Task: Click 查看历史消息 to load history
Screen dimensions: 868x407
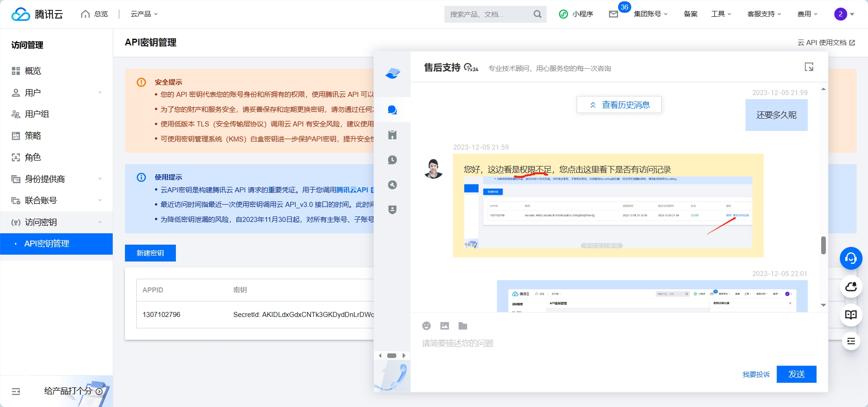Action: click(x=619, y=105)
